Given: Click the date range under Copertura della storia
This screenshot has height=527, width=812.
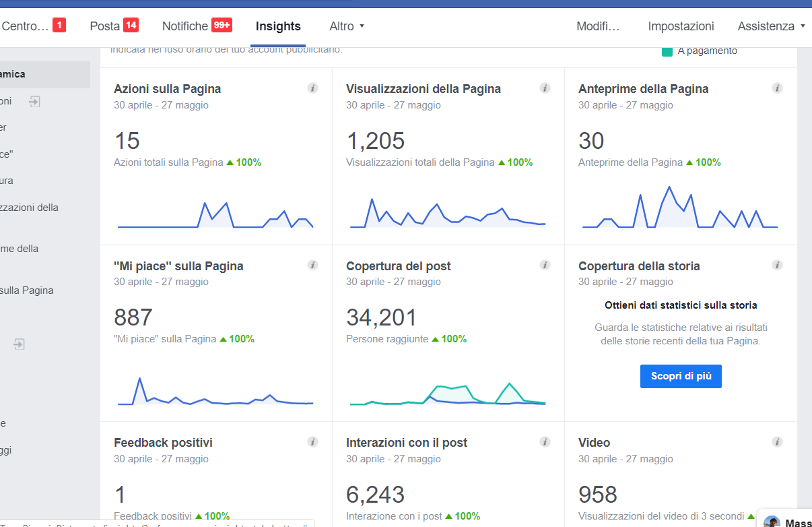Looking at the screenshot, I should [x=625, y=282].
